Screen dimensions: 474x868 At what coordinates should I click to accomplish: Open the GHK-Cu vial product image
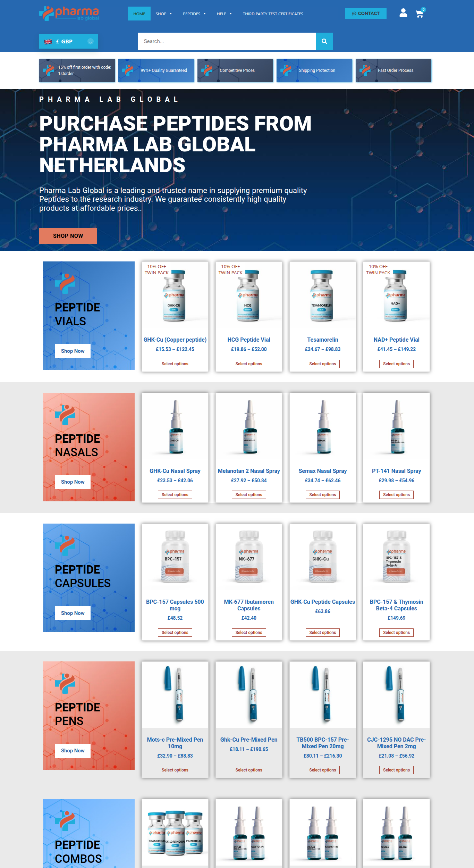point(175,295)
